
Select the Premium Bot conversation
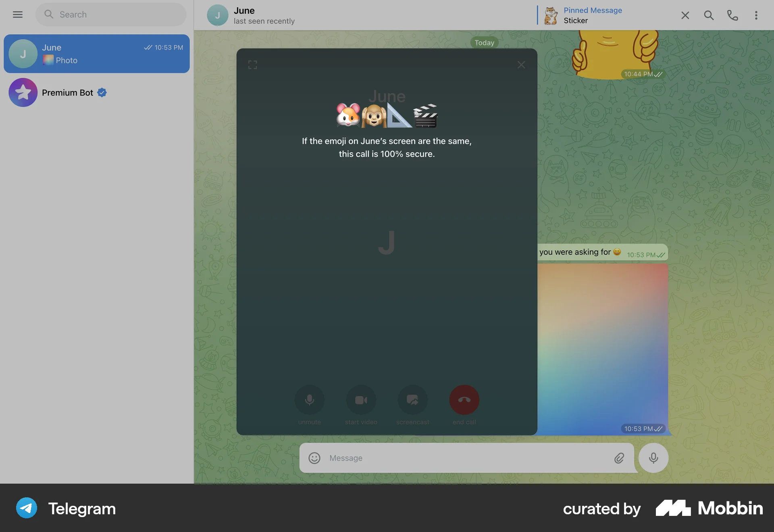(97, 92)
